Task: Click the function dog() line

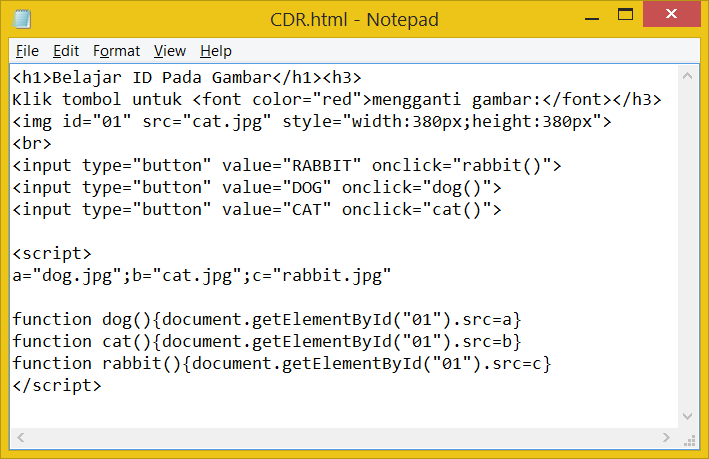Action: pos(267,320)
